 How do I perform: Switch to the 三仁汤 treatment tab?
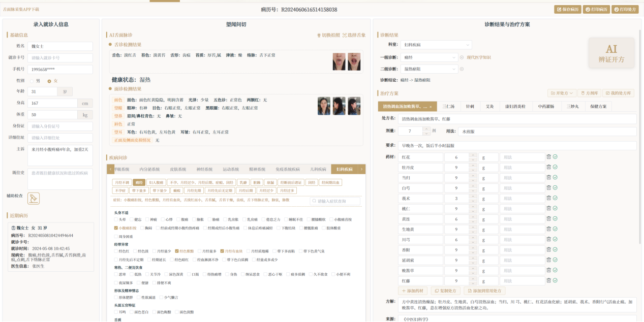tap(448, 107)
